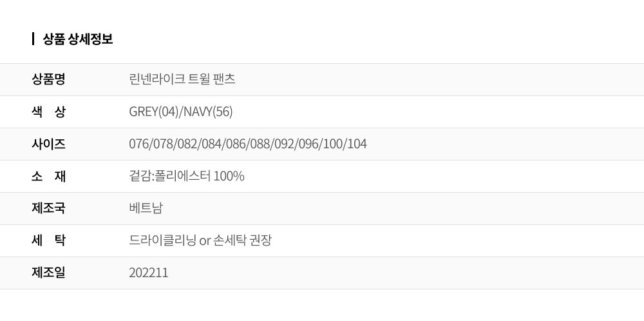This screenshot has height=321, width=644.
Task: Select the 세 탁 row label
Action: click(48, 240)
